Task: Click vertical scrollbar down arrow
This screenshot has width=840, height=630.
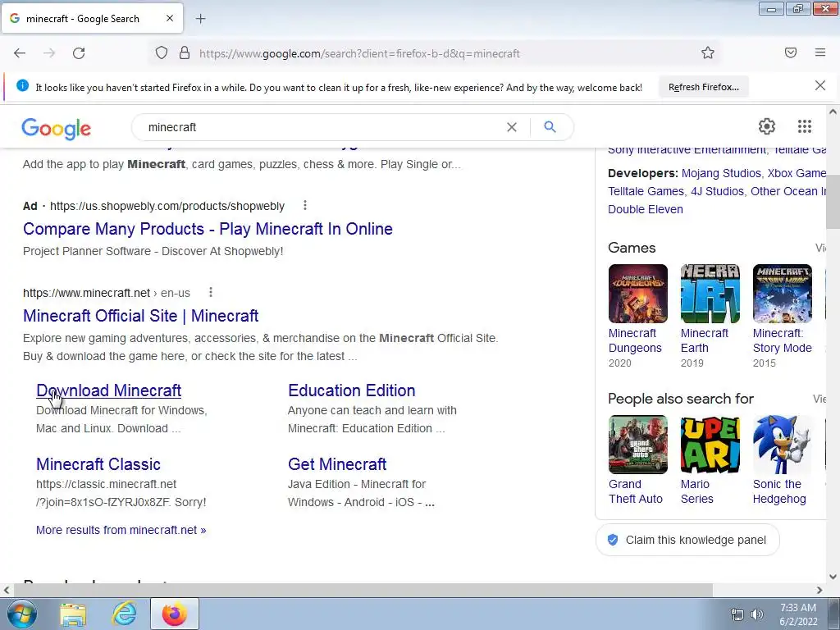Action: [833, 577]
